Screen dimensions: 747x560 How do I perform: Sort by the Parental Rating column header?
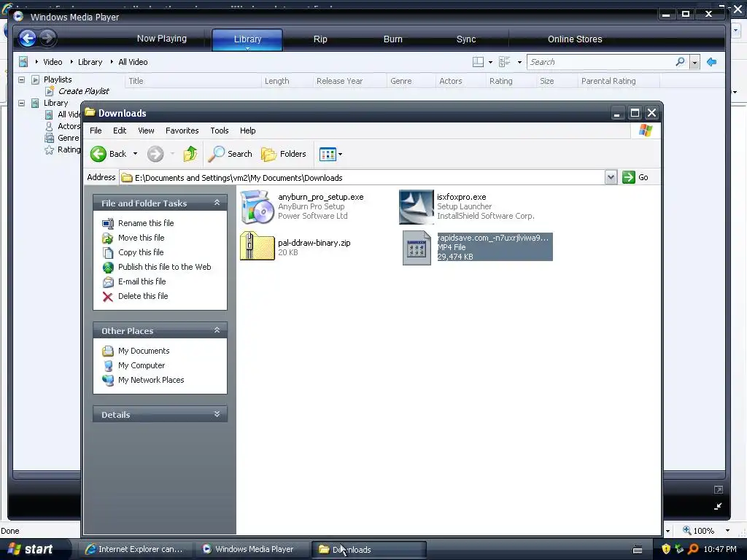[x=619, y=81]
